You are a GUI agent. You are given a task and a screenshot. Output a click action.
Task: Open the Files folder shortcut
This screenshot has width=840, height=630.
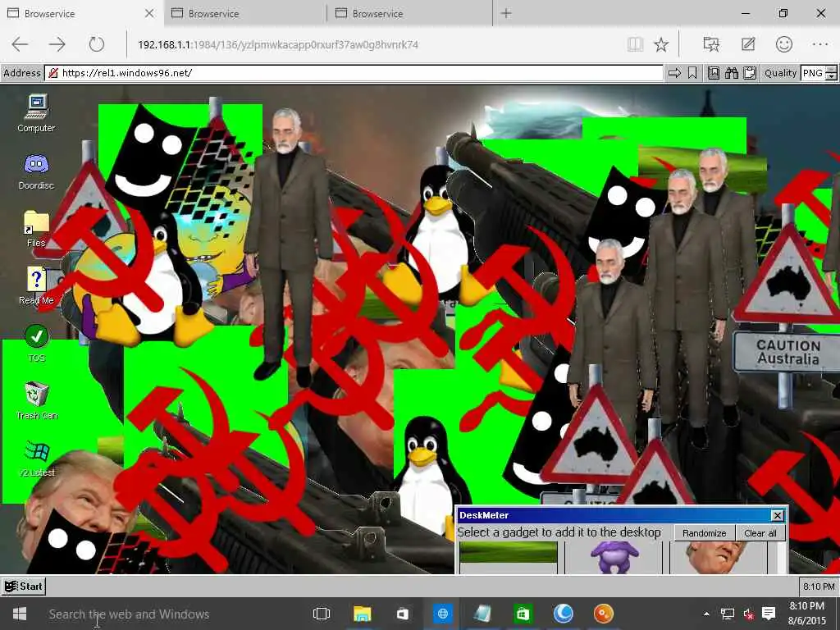pyautogui.click(x=36, y=229)
